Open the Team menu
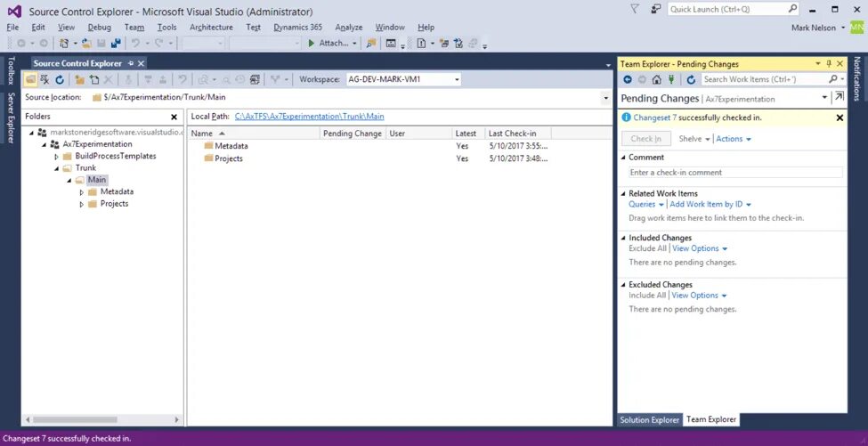Screen dimensions: 868x446 134,27
